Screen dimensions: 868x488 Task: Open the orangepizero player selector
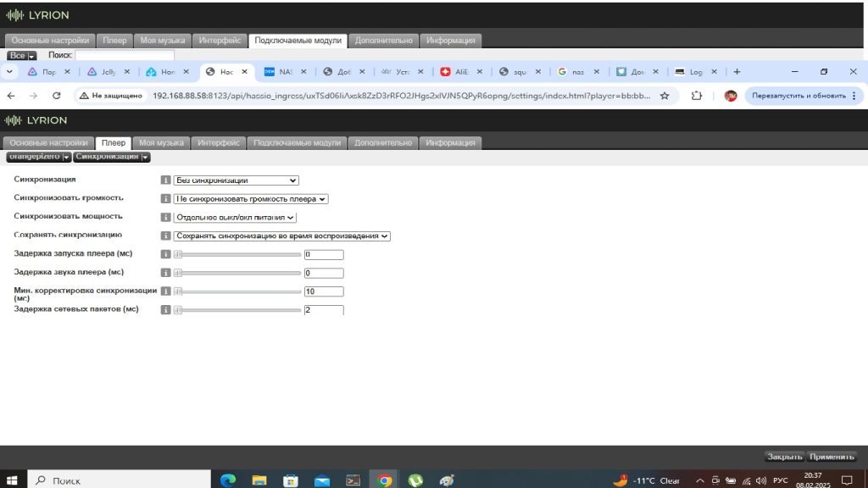point(39,157)
